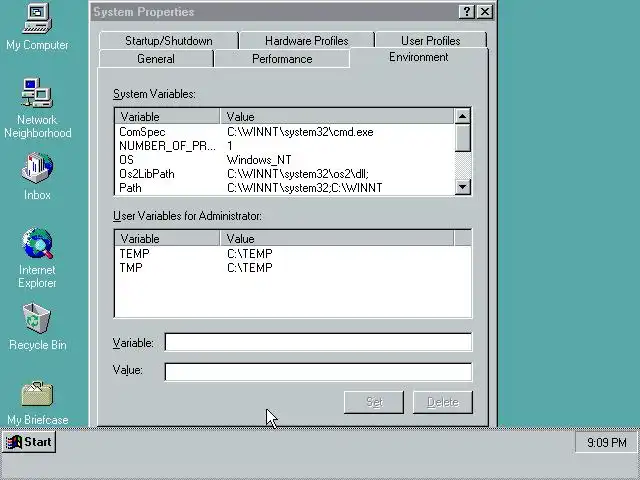The image size is (640, 480).
Task: Switch to the Hardware Profiles tab
Action: click(x=307, y=41)
